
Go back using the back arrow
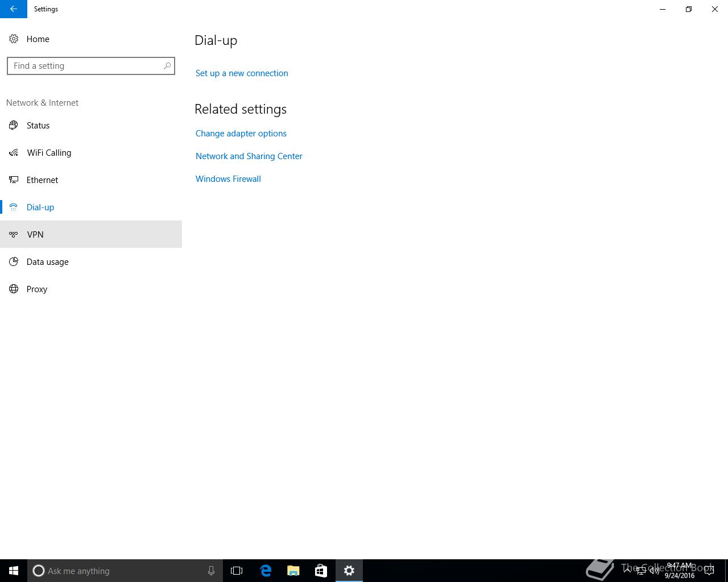14,9
